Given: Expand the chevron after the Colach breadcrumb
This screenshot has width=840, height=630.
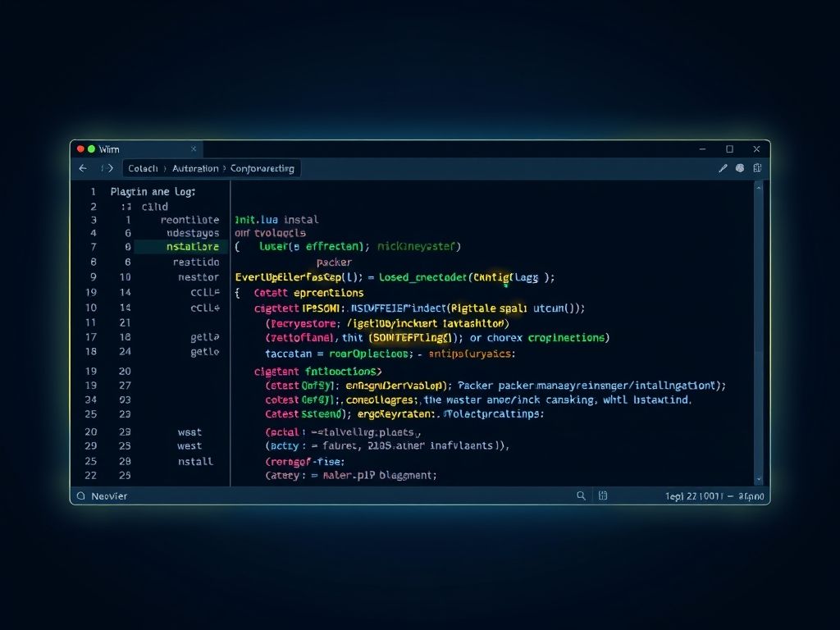Looking at the screenshot, I should click(164, 167).
